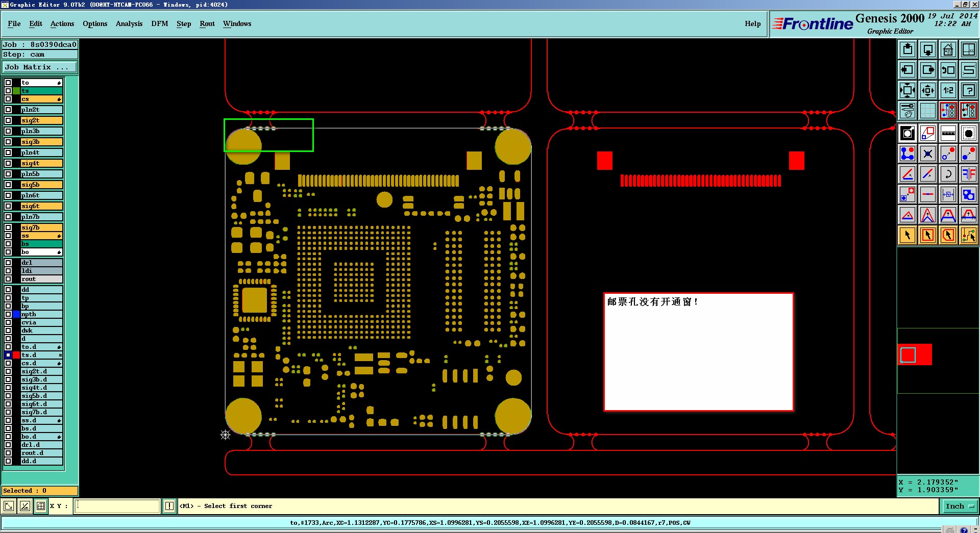Click the overlapping shapes contour icon

(x=969, y=194)
